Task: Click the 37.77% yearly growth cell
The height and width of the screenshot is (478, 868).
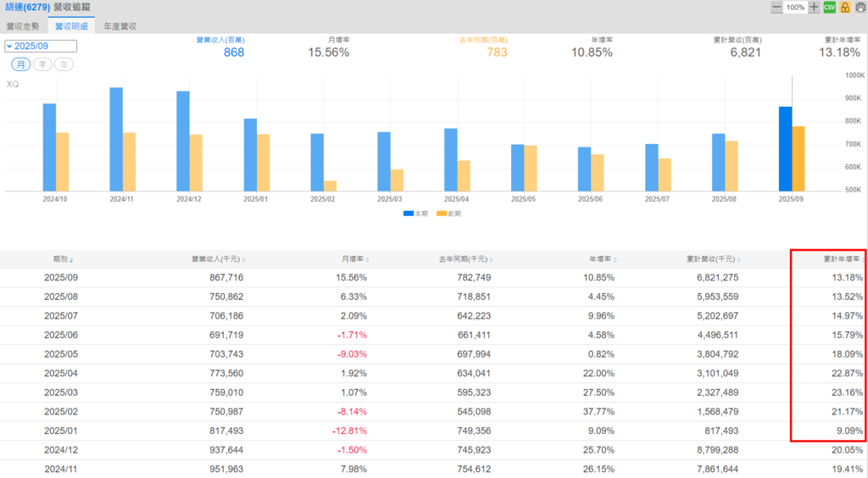Action: tap(598, 412)
